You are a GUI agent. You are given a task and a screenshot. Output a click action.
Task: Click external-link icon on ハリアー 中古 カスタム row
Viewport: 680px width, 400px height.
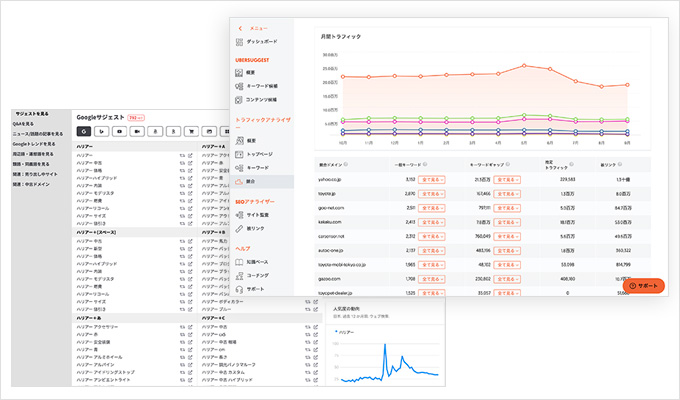tap(315, 372)
